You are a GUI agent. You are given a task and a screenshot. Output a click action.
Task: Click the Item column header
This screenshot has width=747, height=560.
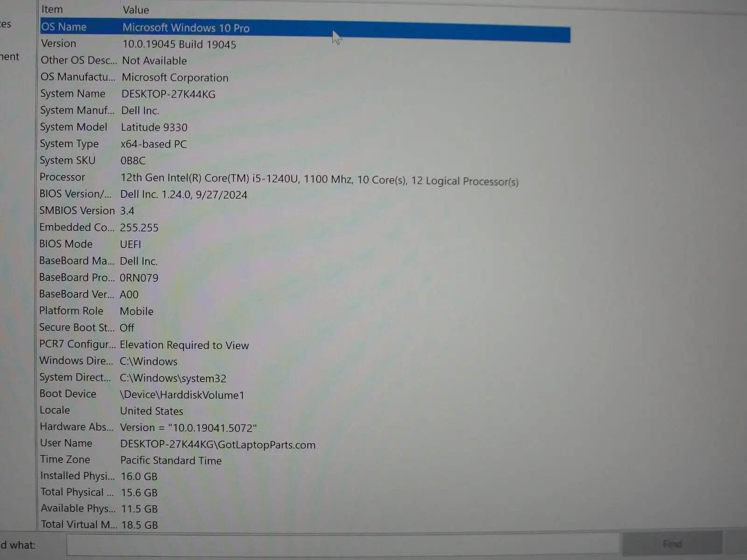click(x=51, y=9)
